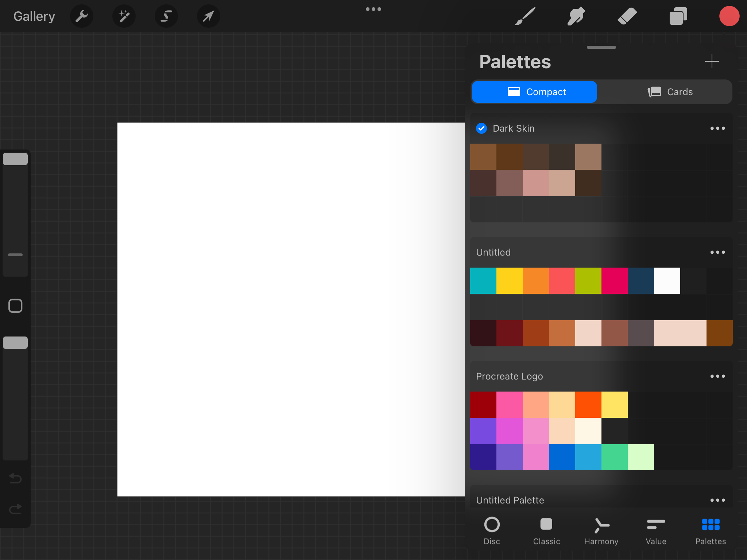Screen dimensions: 747x560
Task: Open the Layers panel
Action: pyautogui.click(x=678, y=16)
